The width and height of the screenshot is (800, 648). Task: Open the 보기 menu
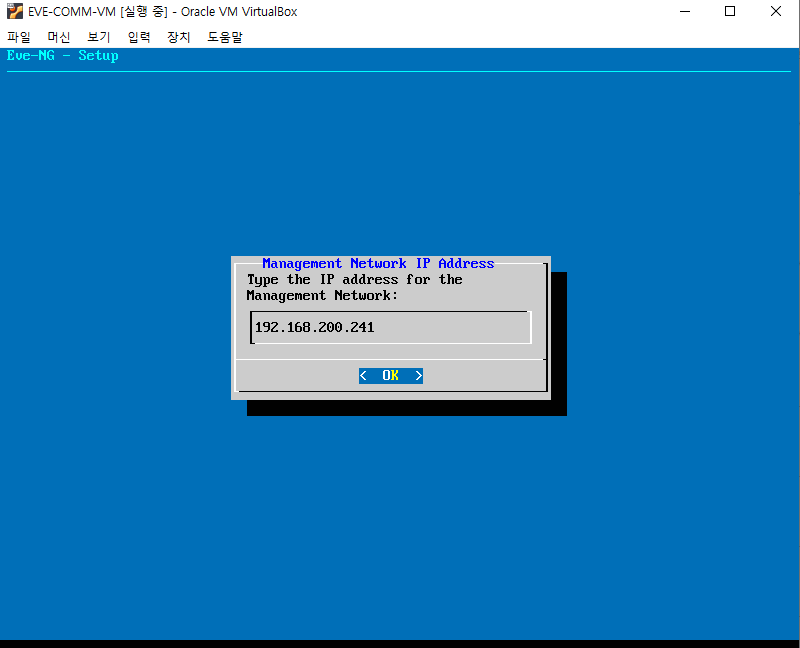(x=98, y=37)
